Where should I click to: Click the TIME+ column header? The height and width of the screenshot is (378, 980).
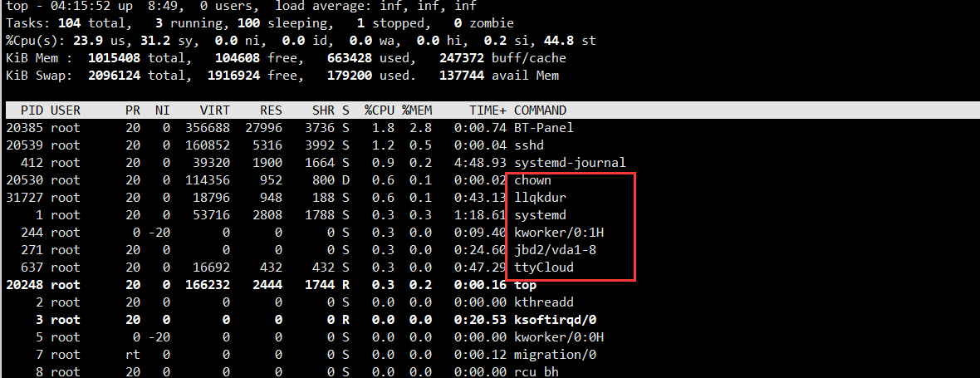point(488,110)
